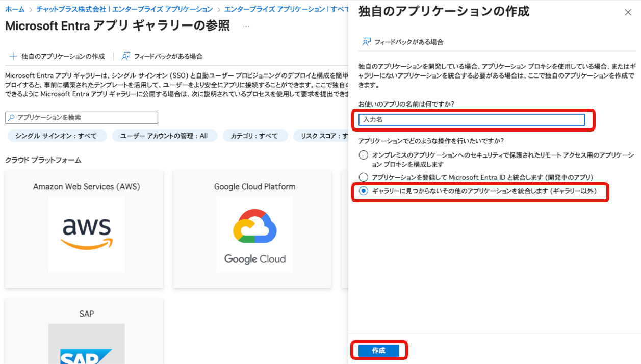Open the Amazon Web Services aws logo
The height and width of the screenshot is (364, 641).
coord(87,234)
